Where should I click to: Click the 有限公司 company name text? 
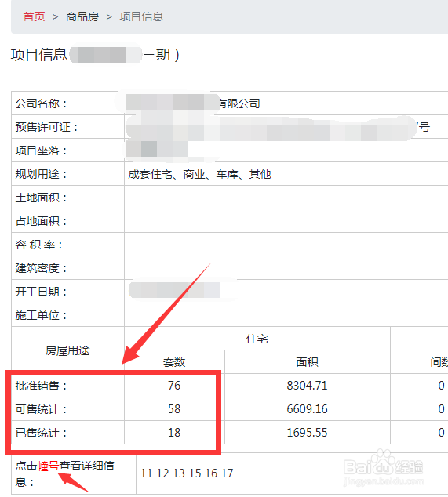point(240,103)
